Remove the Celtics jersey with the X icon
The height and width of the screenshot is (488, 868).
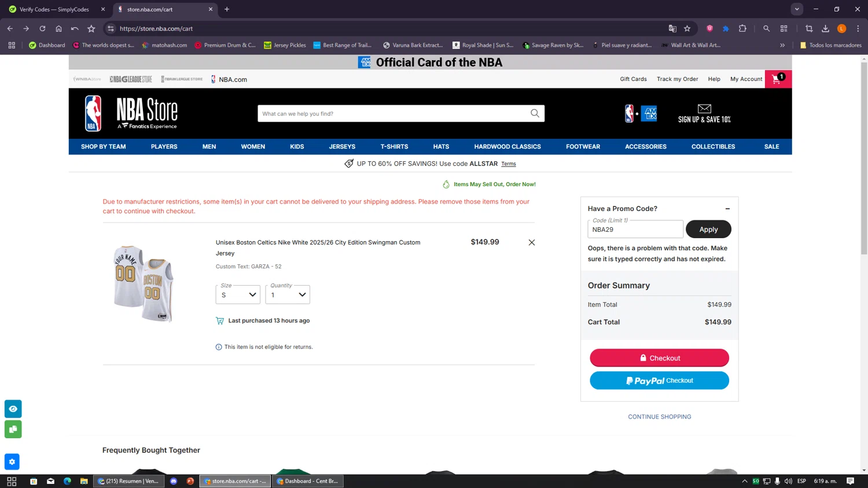pyautogui.click(x=531, y=242)
